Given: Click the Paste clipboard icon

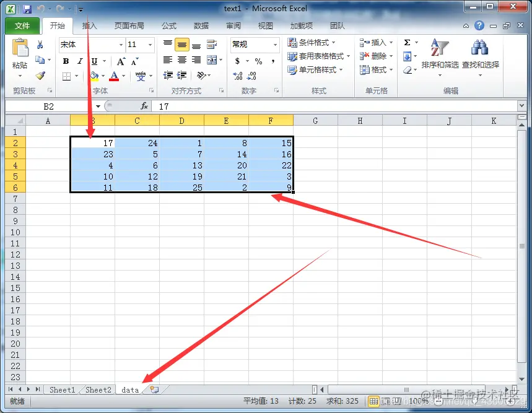Looking at the screenshot, I should [20, 48].
